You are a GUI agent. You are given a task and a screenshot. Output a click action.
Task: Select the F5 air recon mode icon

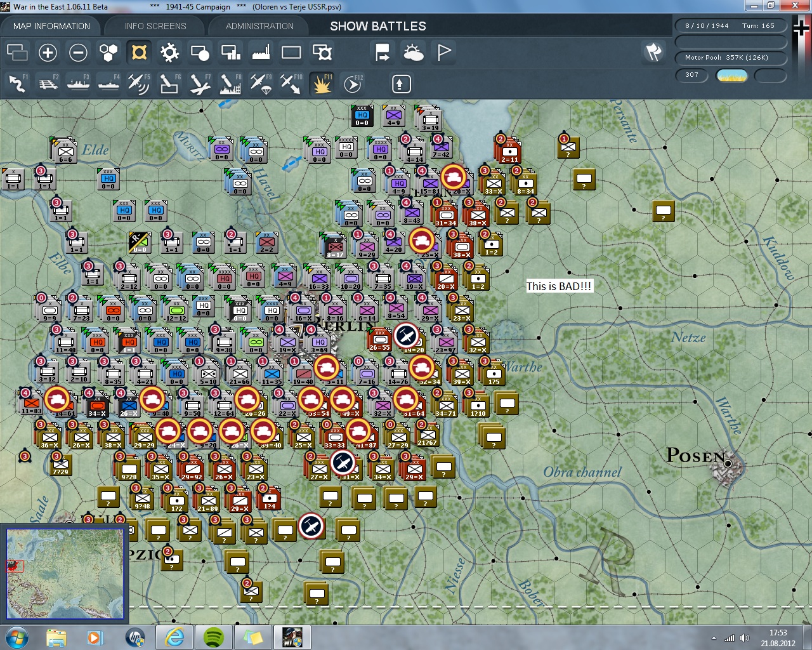[138, 84]
